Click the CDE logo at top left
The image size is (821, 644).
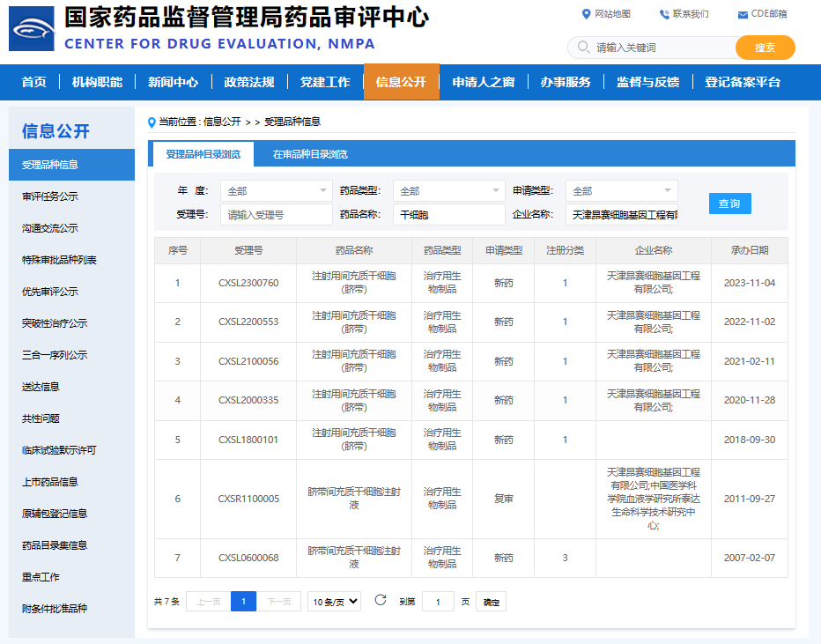32,28
